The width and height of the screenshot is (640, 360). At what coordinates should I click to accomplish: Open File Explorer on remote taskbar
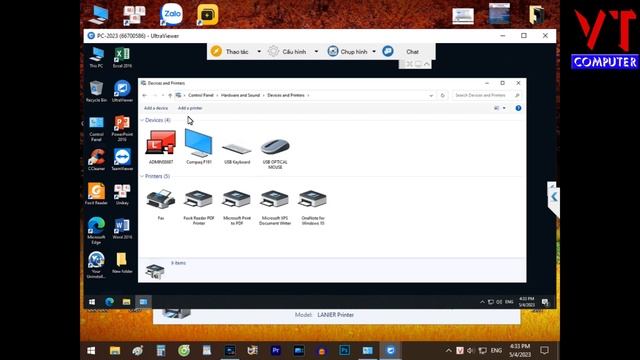(127, 302)
